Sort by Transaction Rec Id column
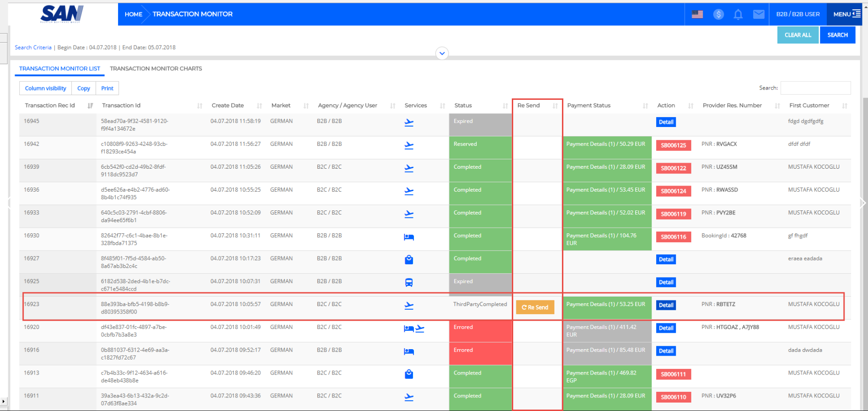 (90, 105)
